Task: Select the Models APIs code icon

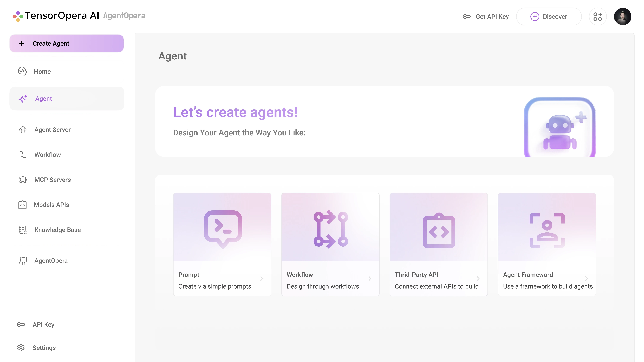Action: click(x=23, y=205)
